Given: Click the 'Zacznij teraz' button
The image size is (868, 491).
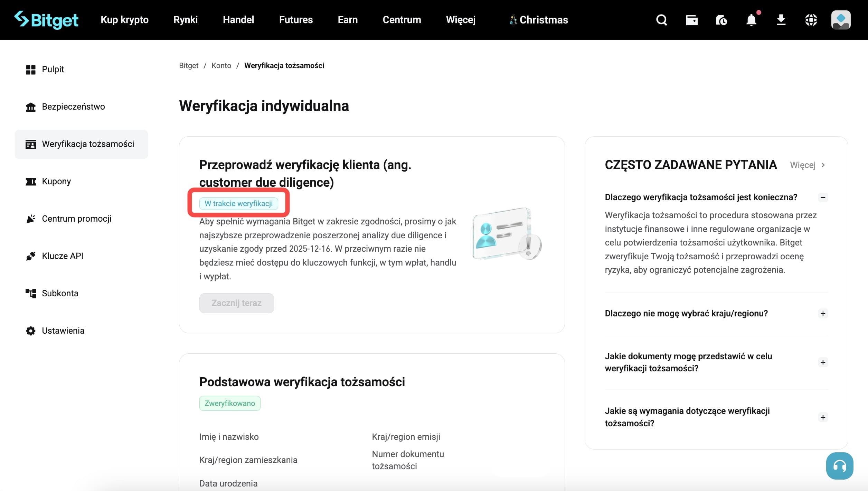Looking at the screenshot, I should (x=236, y=303).
